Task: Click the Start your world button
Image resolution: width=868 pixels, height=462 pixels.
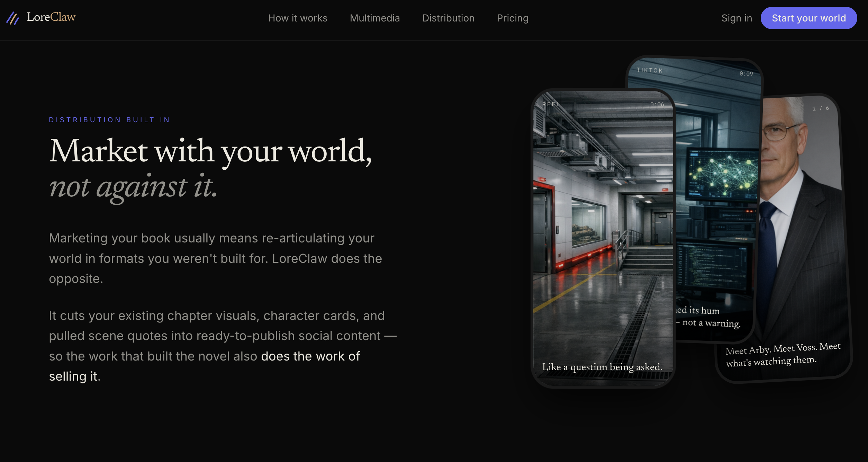Action: point(808,18)
